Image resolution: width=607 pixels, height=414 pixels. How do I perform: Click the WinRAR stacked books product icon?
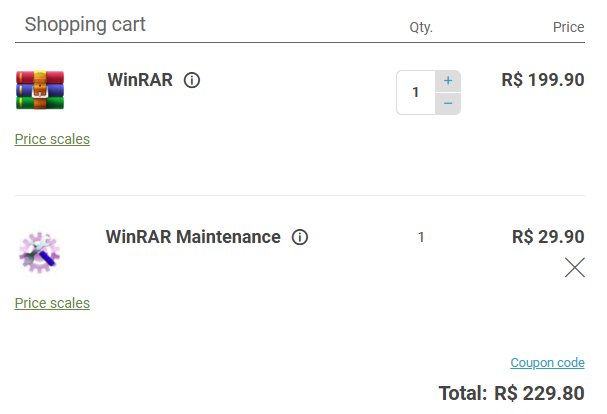coord(40,90)
